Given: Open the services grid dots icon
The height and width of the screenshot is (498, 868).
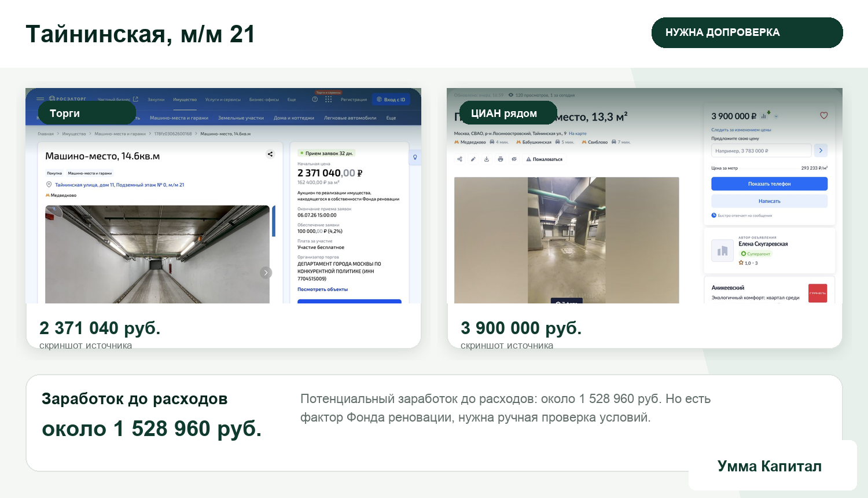Looking at the screenshot, I should tap(328, 100).
